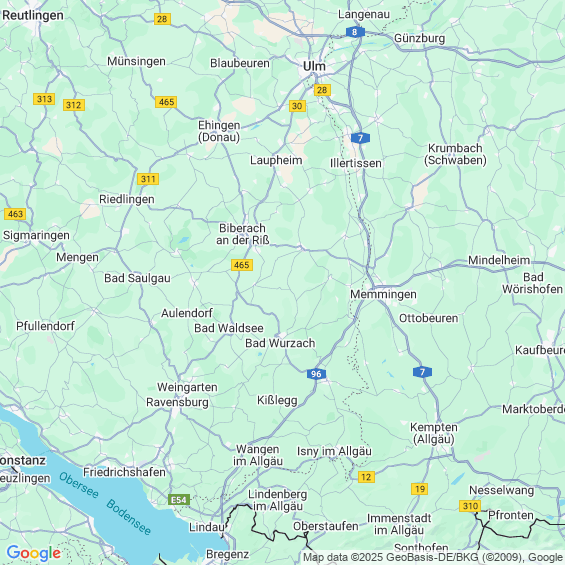
Task: Click the 465 road shield below Biberach
Action: [242, 265]
